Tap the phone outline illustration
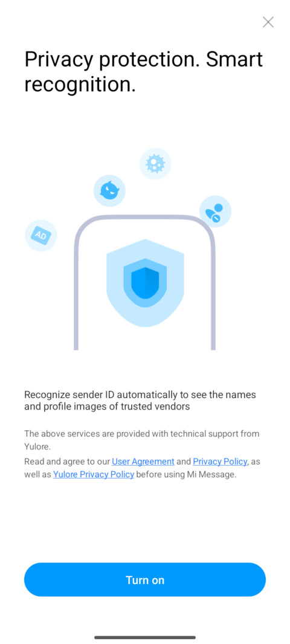 coord(144,282)
